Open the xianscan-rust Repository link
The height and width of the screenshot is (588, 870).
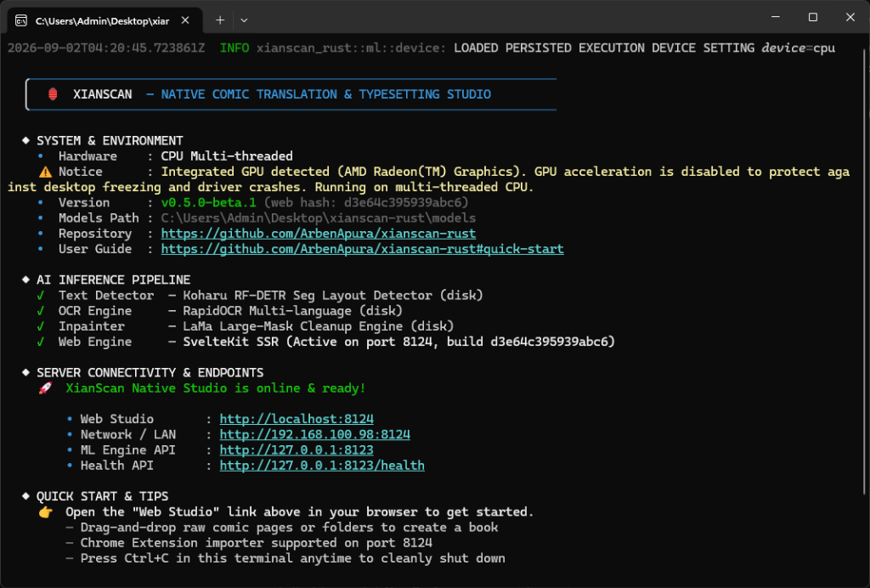click(319, 234)
